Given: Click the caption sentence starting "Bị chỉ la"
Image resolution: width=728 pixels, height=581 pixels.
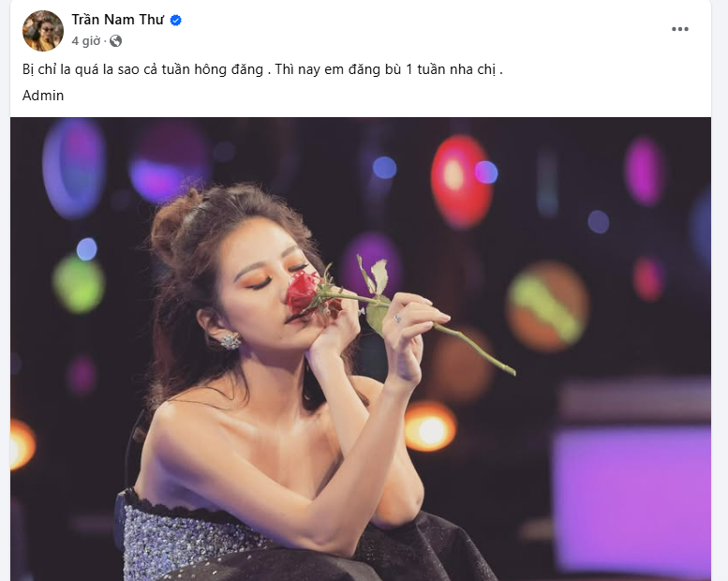Looking at the screenshot, I should [145, 70].
